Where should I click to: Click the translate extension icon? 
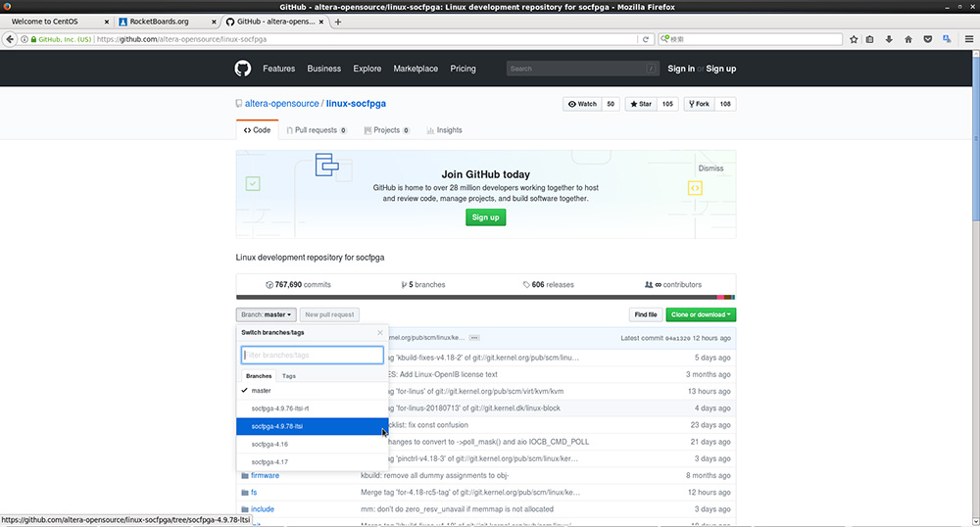(947, 39)
